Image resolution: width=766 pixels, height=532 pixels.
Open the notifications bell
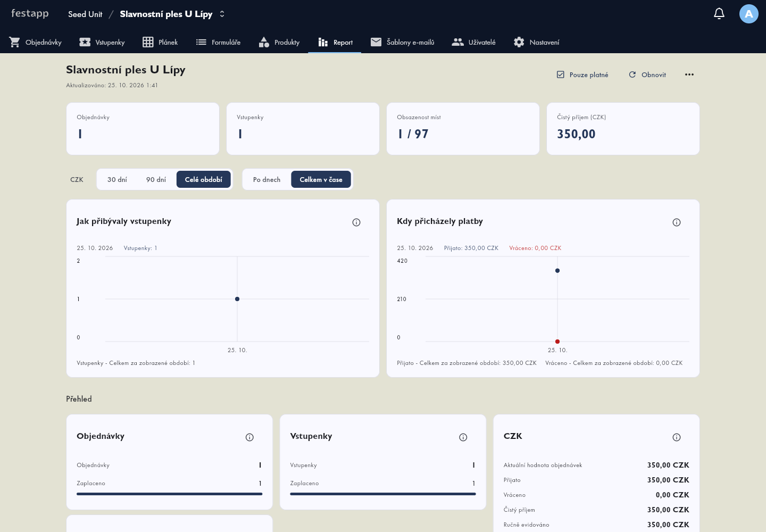[x=719, y=14]
